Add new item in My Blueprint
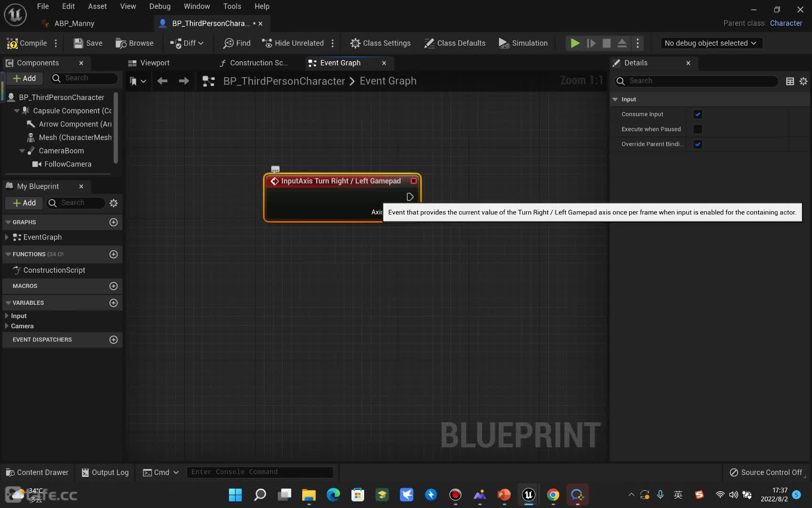812x508 pixels. pos(24,203)
